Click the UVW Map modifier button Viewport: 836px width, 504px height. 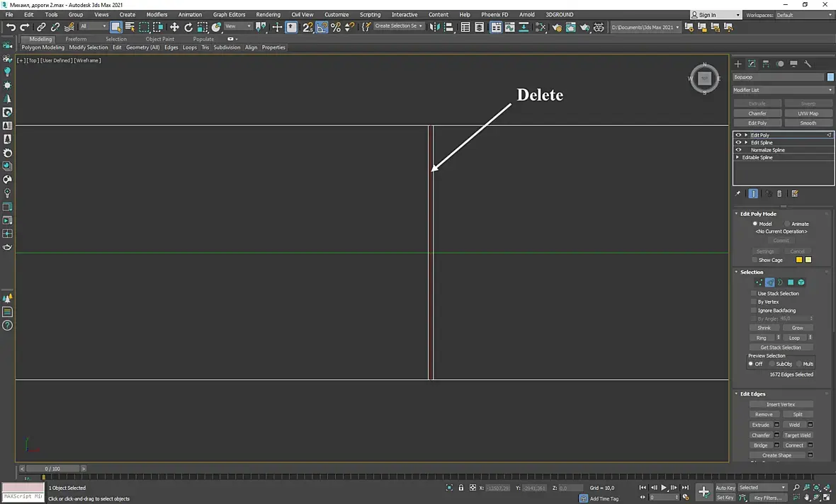808,113
